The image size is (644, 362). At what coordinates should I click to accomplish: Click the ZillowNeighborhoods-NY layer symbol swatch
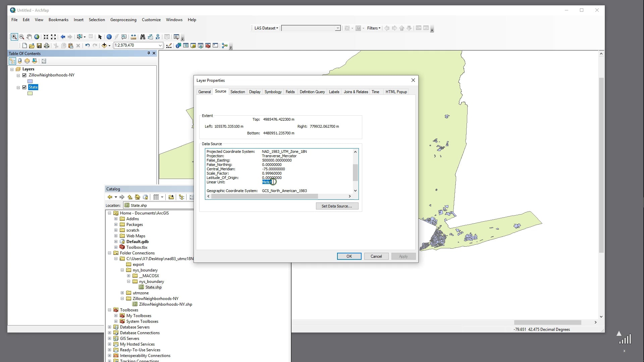click(x=30, y=81)
